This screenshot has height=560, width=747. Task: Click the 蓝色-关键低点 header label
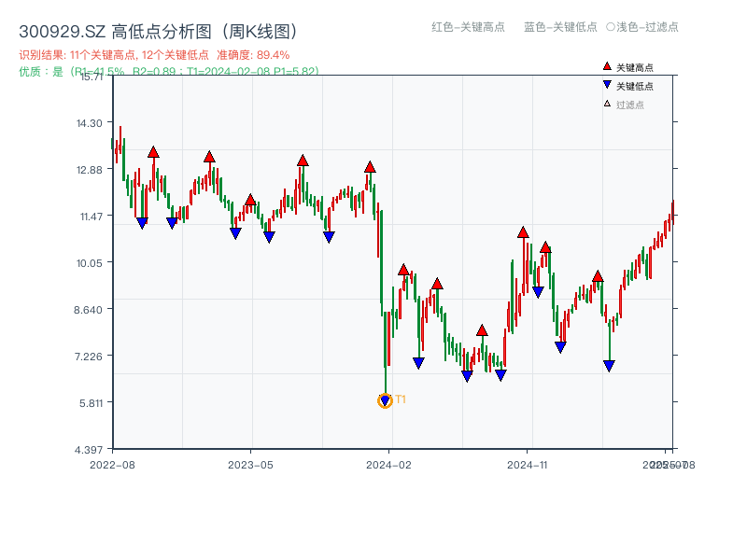pos(560,27)
